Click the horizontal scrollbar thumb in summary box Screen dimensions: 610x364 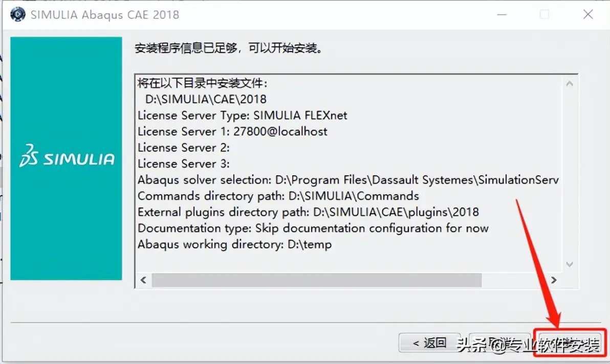tap(317, 280)
